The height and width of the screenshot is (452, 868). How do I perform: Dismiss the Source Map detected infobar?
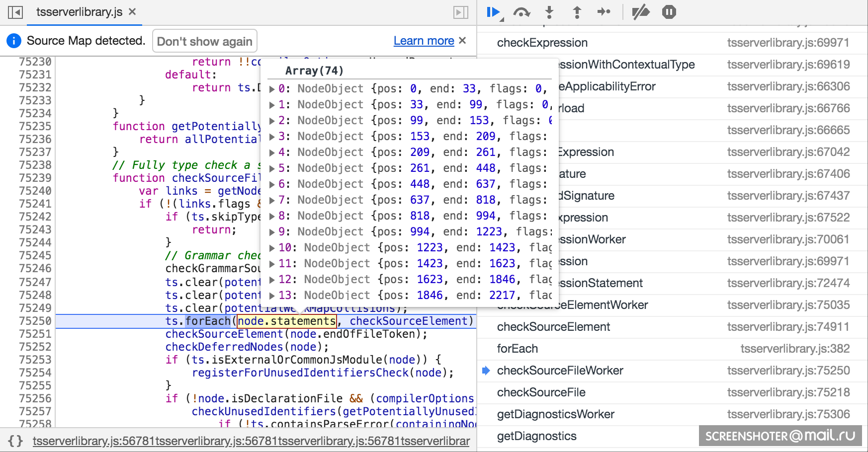(x=462, y=40)
